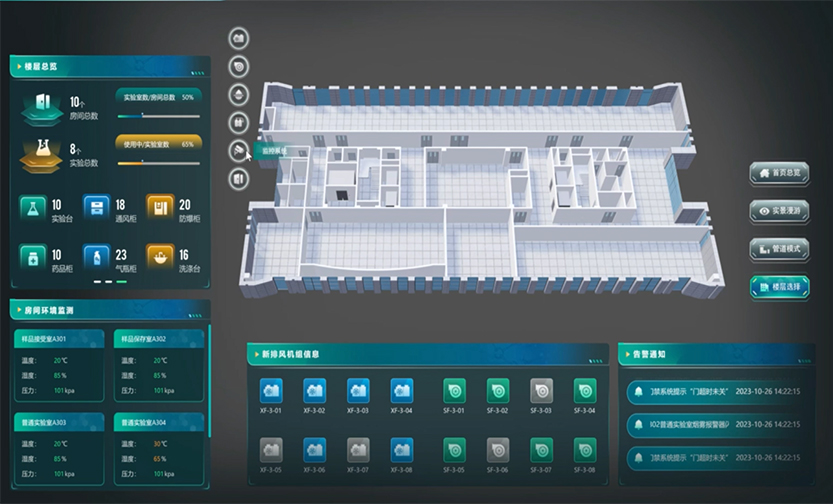This screenshot has width=833, height=504.
Task: Click the 实景漫游 roaming button
Action: tap(780, 210)
